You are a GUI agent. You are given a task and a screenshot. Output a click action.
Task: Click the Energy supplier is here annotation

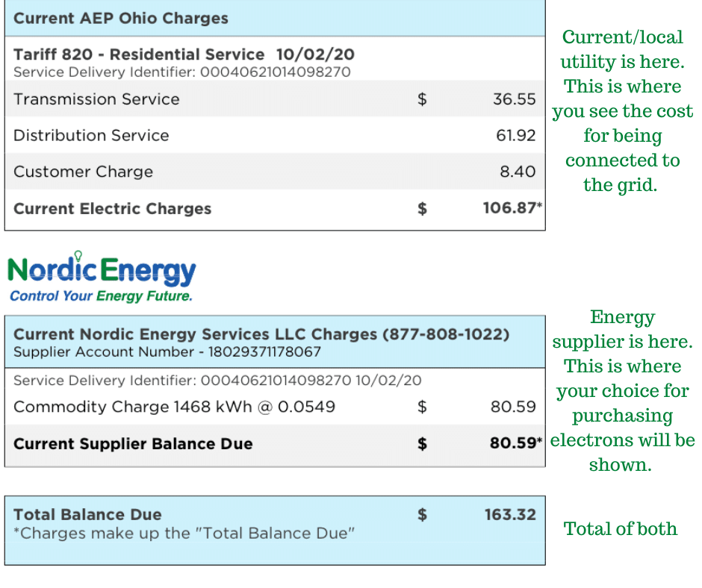(x=622, y=390)
